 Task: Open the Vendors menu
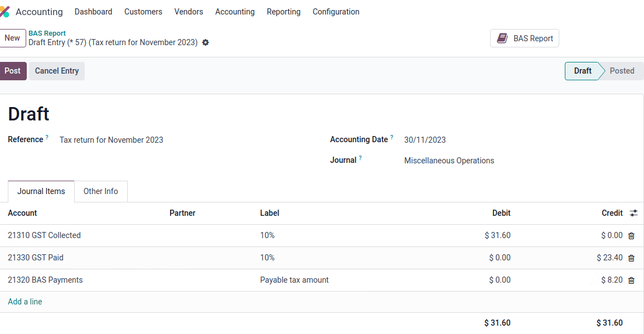188,12
